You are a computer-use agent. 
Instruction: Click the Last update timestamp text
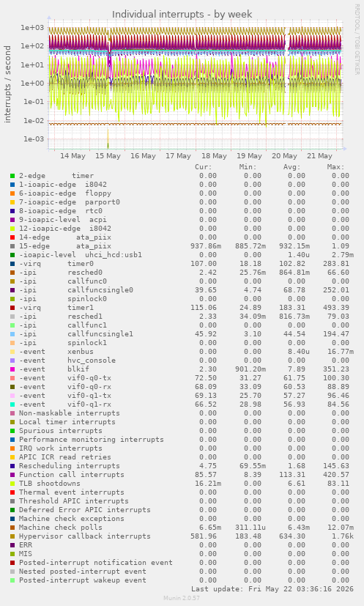point(272,589)
